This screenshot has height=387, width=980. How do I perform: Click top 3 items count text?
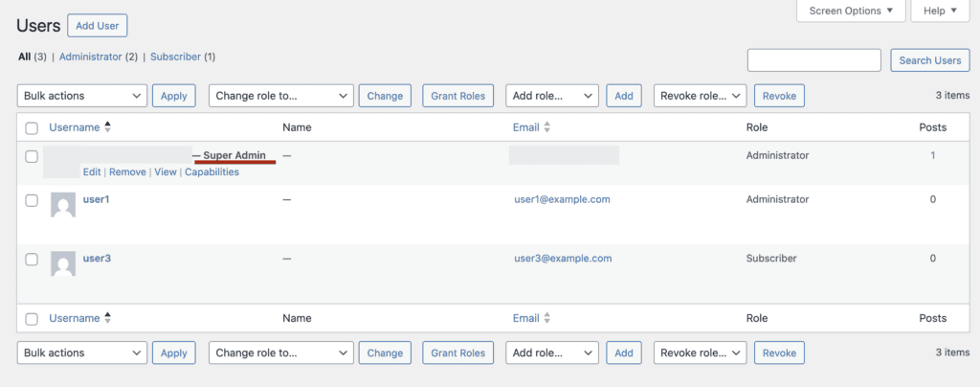click(x=952, y=96)
